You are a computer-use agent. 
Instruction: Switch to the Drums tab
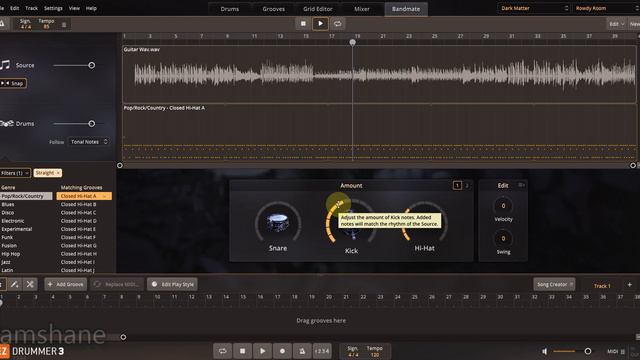pos(230,9)
